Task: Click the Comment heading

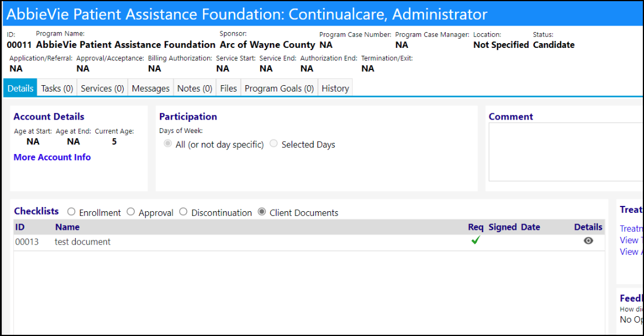Action: [510, 117]
